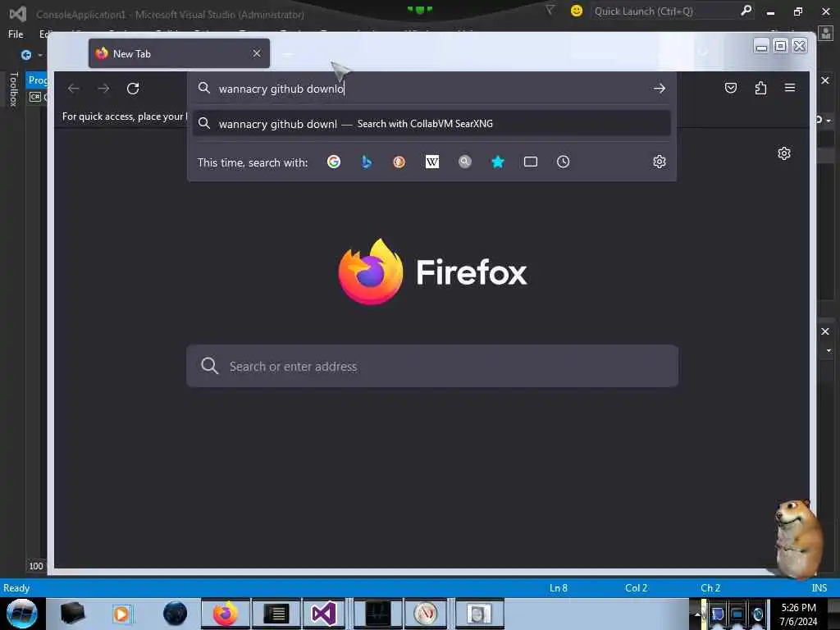
Task: Click the Quick Launch box in Visual Studio
Action: (664, 11)
